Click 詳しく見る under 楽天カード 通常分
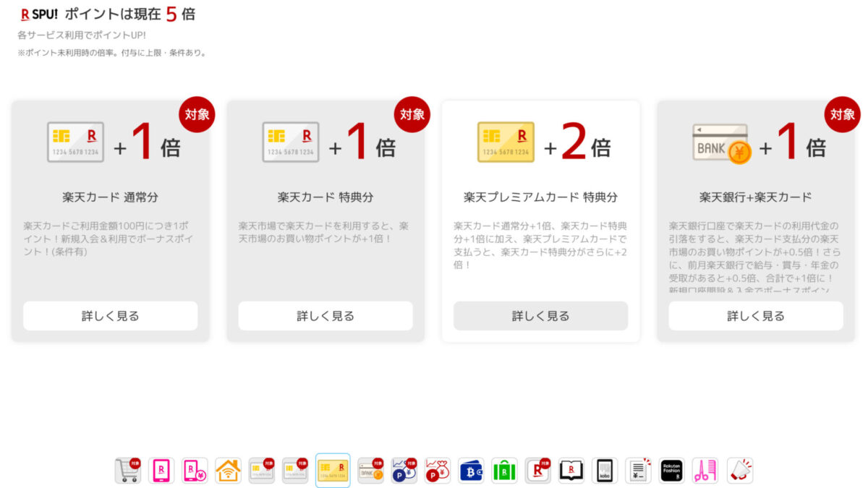868x488 pixels. (x=110, y=316)
